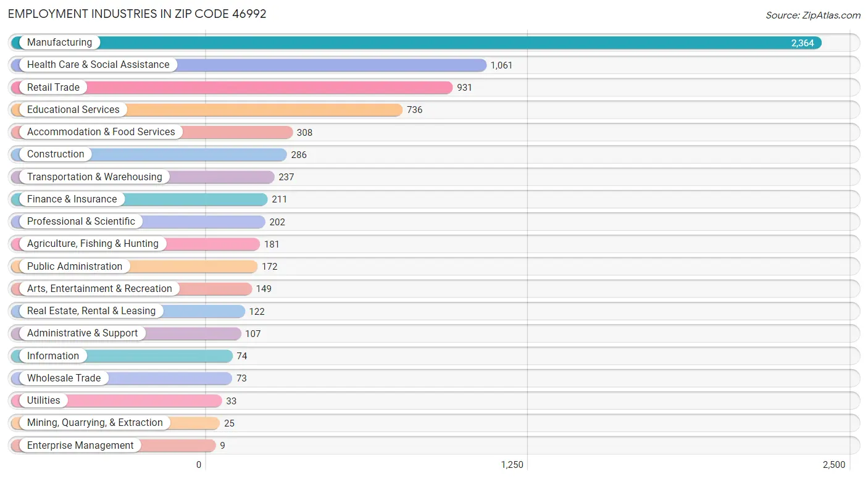This screenshot has width=868, height=479.
Task: Click the 181 Agriculture value
Action: pos(272,244)
